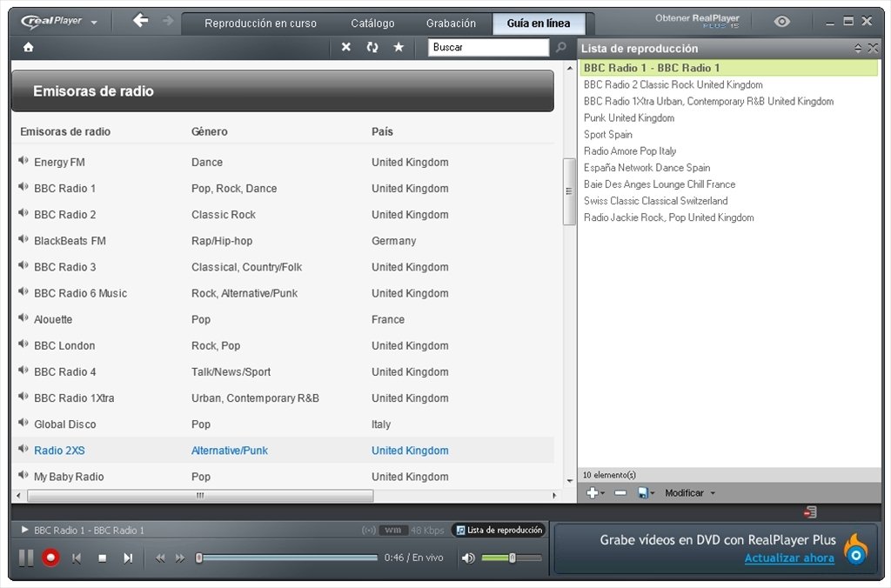Play Energy FM via its speaker icon
The image size is (891, 588).
pyautogui.click(x=23, y=161)
